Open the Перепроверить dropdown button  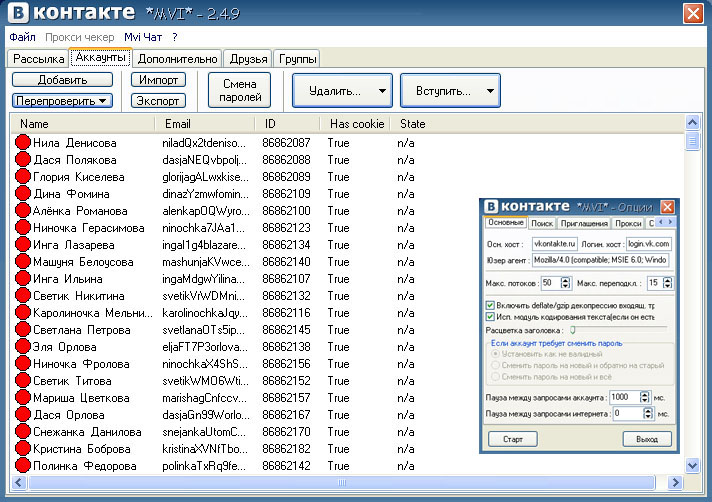tap(62, 101)
